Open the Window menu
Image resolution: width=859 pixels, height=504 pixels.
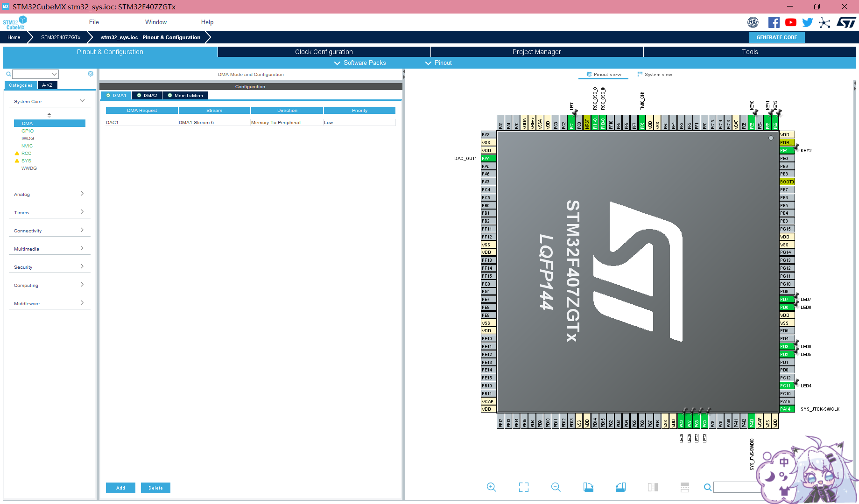[x=156, y=22]
